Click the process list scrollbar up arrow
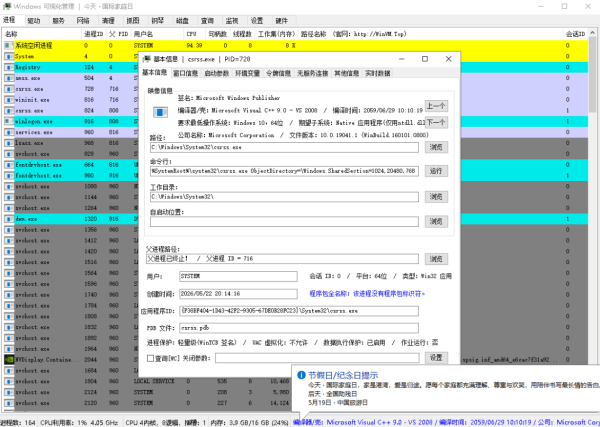 (x=592, y=33)
